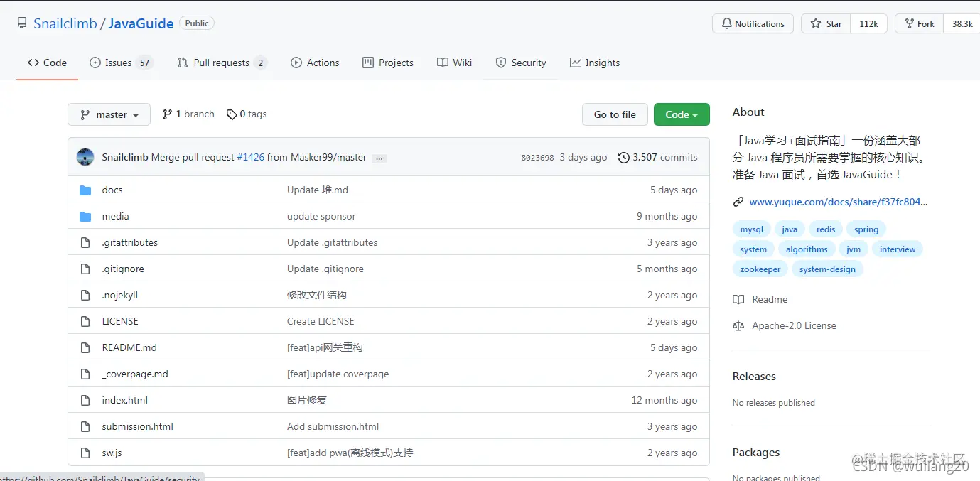The image size is (980, 481).
Task: Expand the master branch dropdown
Action: coord(109,114)
